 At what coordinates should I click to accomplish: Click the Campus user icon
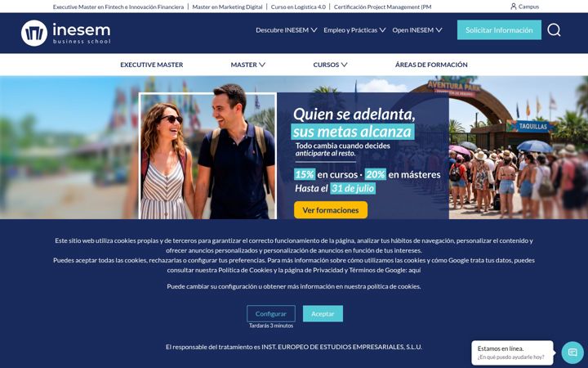514,7
